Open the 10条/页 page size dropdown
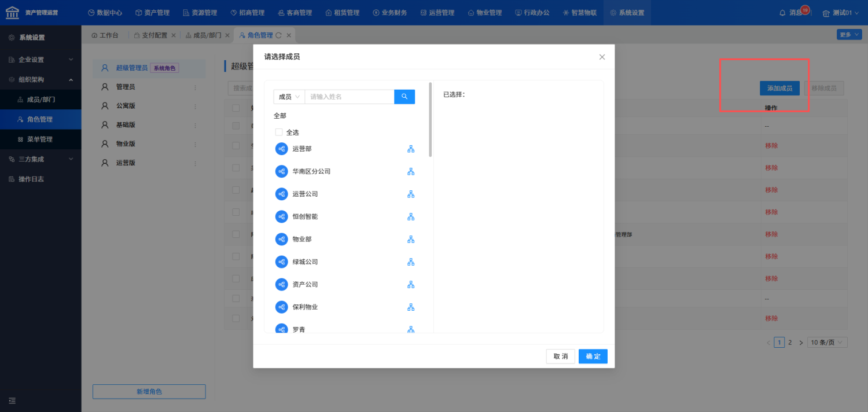Image resolution: width=868 pixels, height=412 pixels. [828, 343]
